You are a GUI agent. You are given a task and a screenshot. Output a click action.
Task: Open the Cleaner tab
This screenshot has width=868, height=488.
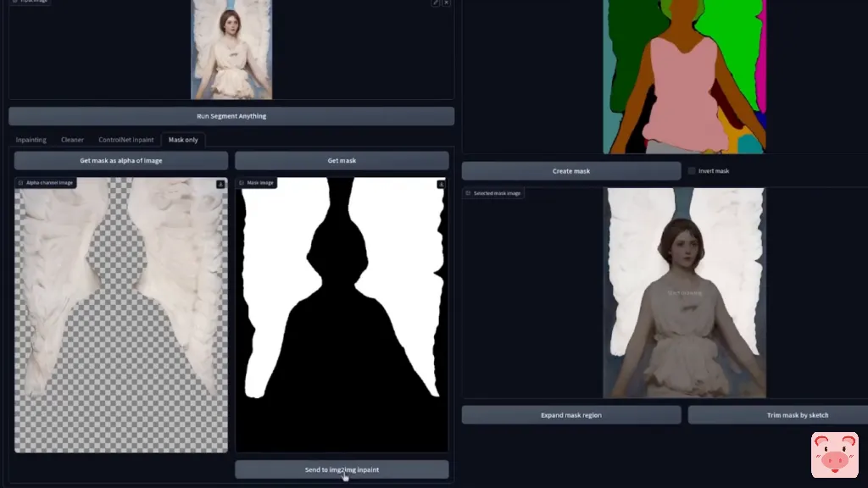72,140
